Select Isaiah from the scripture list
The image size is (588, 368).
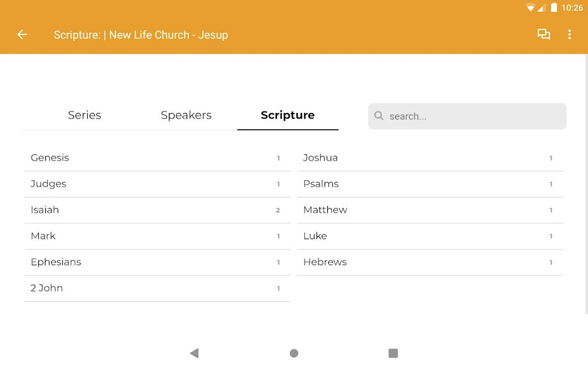pos(157,210)
